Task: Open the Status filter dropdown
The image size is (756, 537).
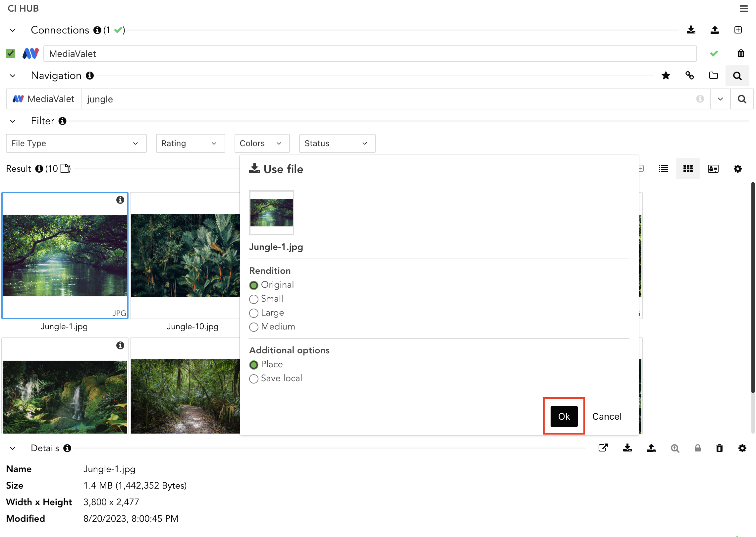Action: (337, 143)
